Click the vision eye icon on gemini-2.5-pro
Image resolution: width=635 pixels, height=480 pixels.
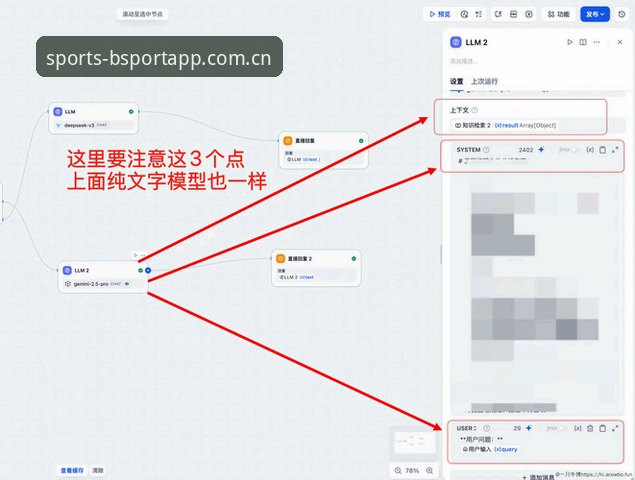[127, 284]
